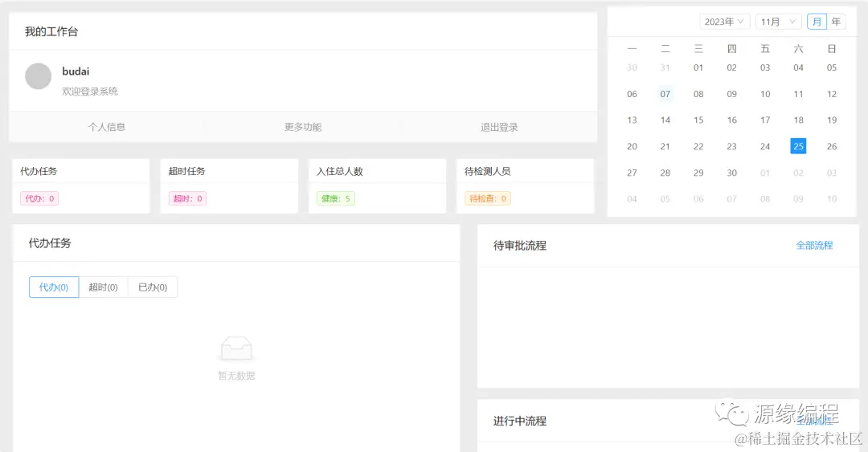The width and height of the screenshot is (868, 452).
Task: Click the 超时: 0 tag
Action: [x=187, y=198]
